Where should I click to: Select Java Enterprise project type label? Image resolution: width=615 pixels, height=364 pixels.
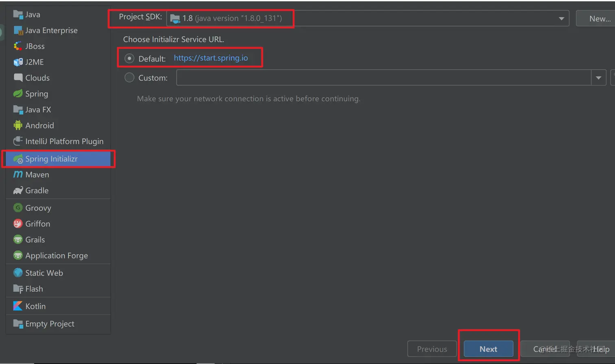pos(51,31)
